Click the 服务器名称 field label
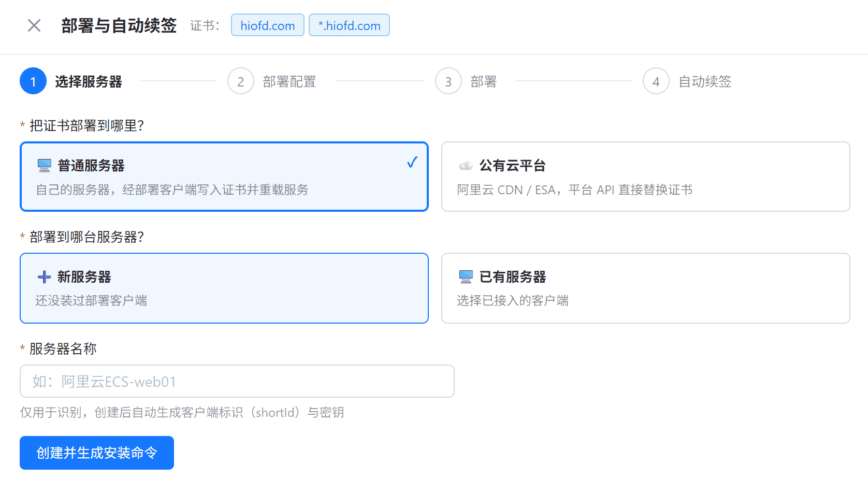This screenshot has width=868, height=494. (63, 349)
